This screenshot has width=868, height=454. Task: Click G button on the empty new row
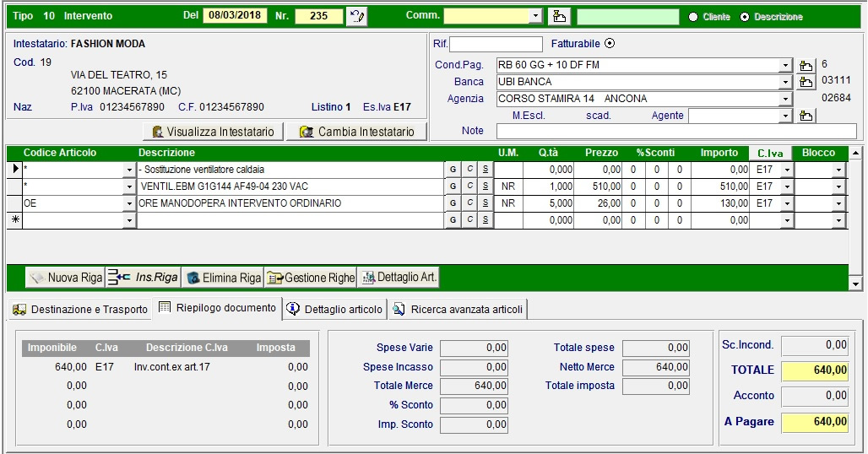pyautogui.click(x=453, y=220)
